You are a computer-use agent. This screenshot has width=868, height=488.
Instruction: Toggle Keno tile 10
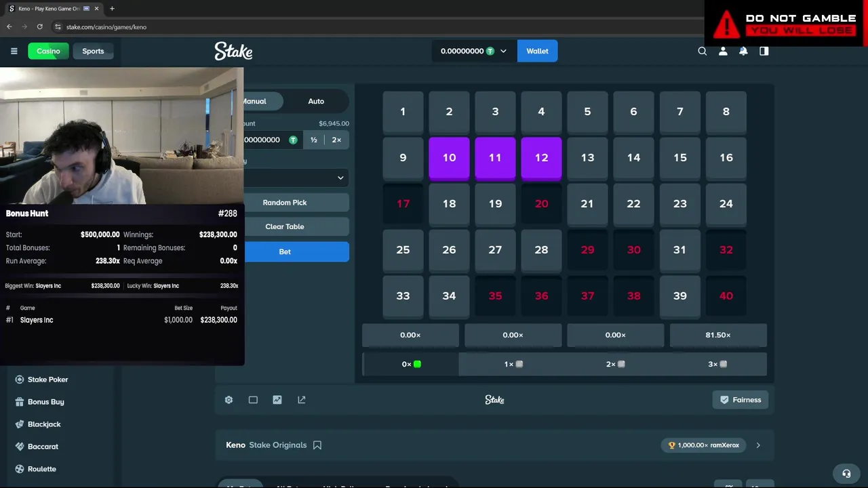(449, 158)
